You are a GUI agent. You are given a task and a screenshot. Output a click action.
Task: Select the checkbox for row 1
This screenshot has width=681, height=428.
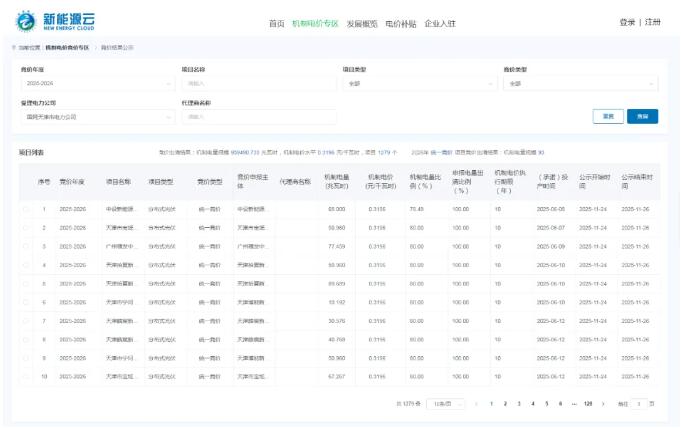point(26,209)
